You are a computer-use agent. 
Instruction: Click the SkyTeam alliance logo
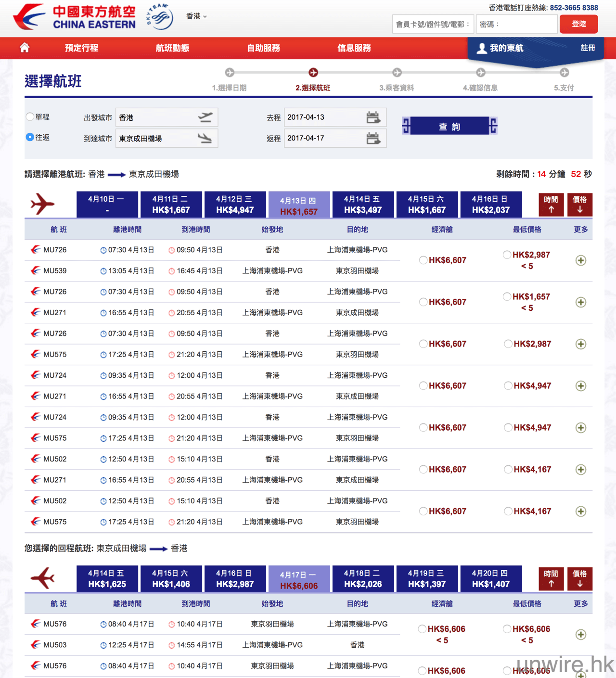point(160,17)
